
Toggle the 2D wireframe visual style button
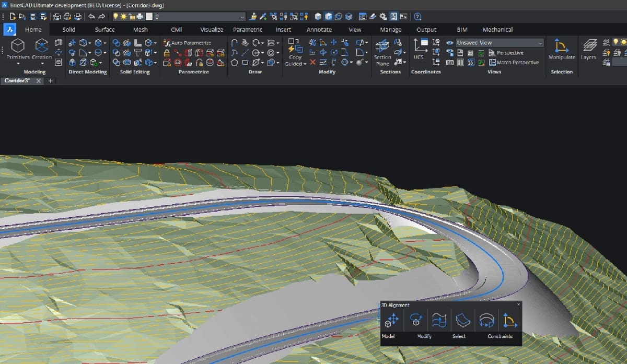(x=470, y=53)
